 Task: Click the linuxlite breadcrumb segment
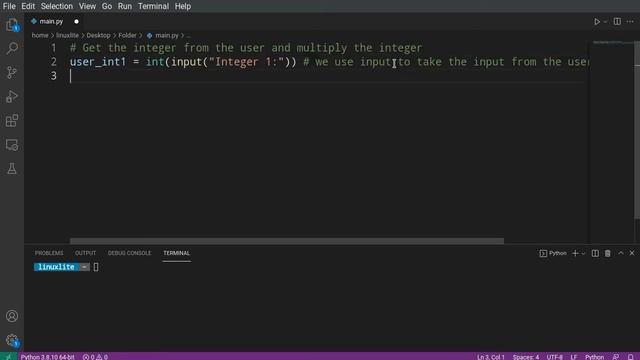[x=67, y=36]
